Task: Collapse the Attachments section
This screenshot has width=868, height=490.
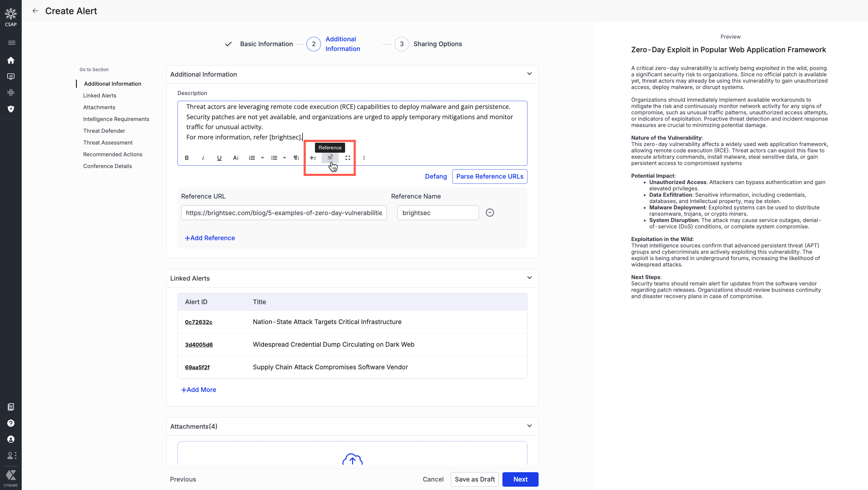Action: (529, 426)
